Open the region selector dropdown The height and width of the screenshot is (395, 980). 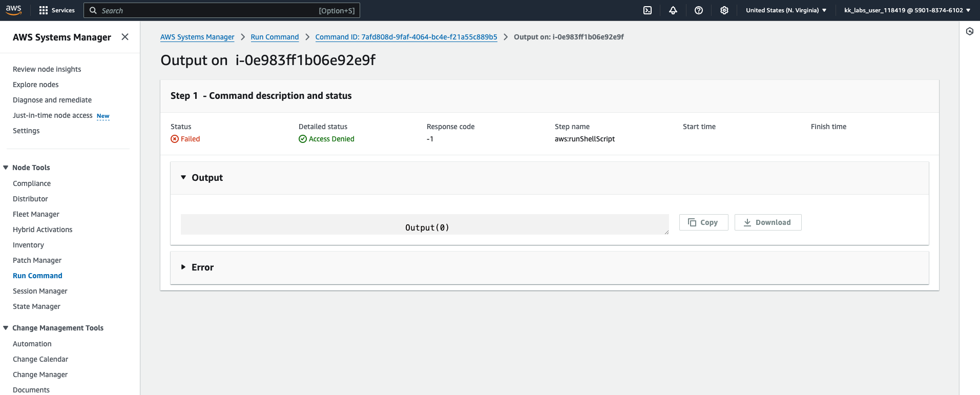(786, 10)
